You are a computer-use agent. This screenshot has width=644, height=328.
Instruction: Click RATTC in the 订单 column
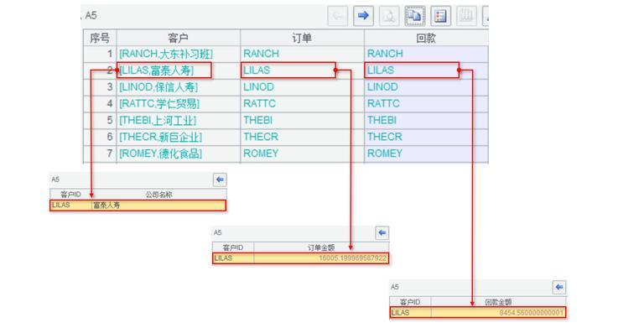pyautogui.click(x=302, y=103)
